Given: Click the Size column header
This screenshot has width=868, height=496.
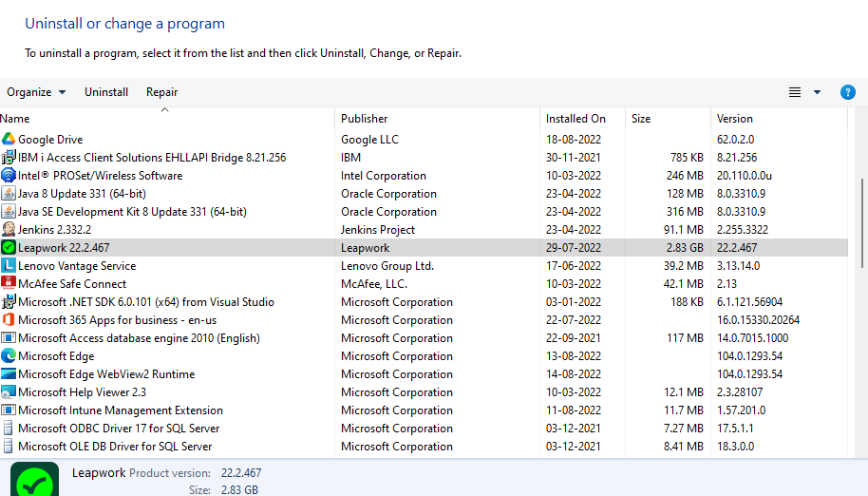Looking at the screenshot, I should coord(642,119).
